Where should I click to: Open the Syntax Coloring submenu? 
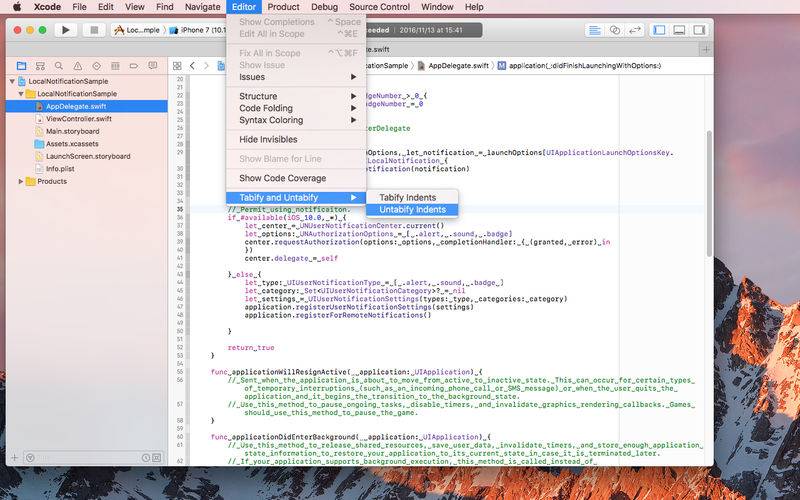[x=296, y=120]
